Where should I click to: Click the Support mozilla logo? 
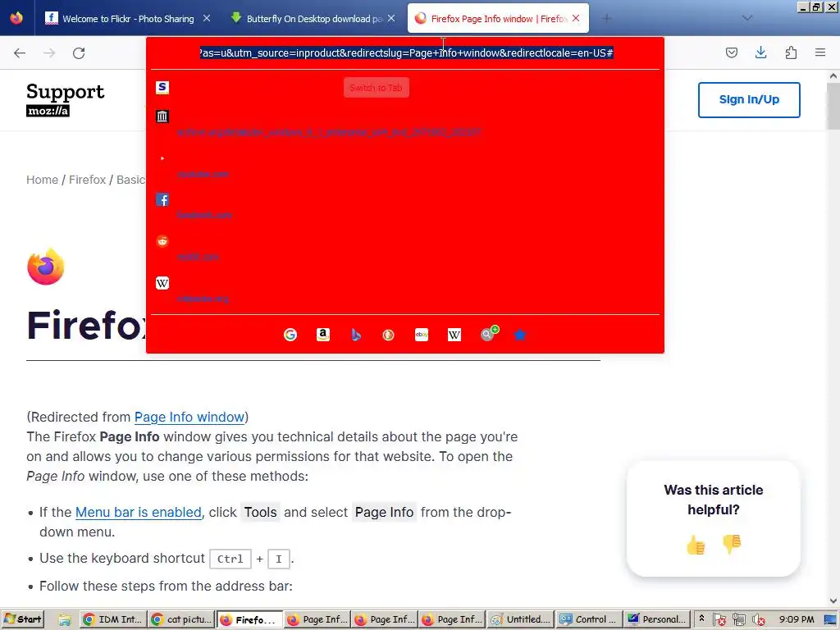click(66, 99)
